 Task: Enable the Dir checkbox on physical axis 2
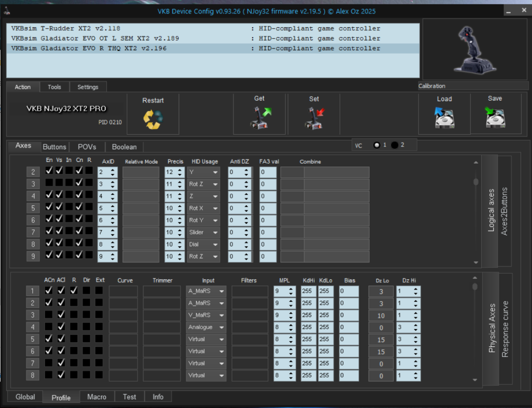(87, 302)
